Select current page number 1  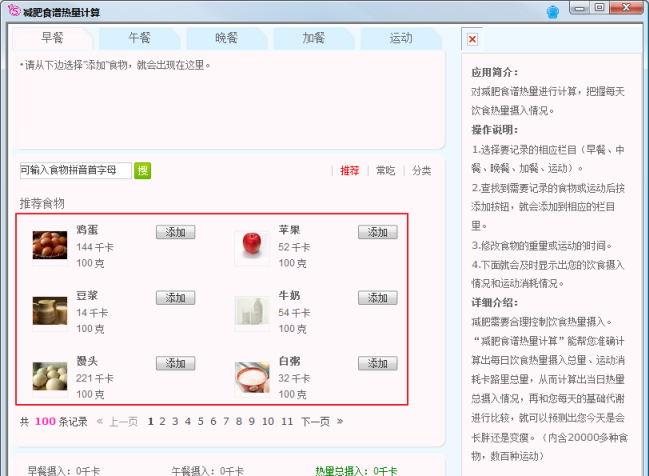[151, 421]
